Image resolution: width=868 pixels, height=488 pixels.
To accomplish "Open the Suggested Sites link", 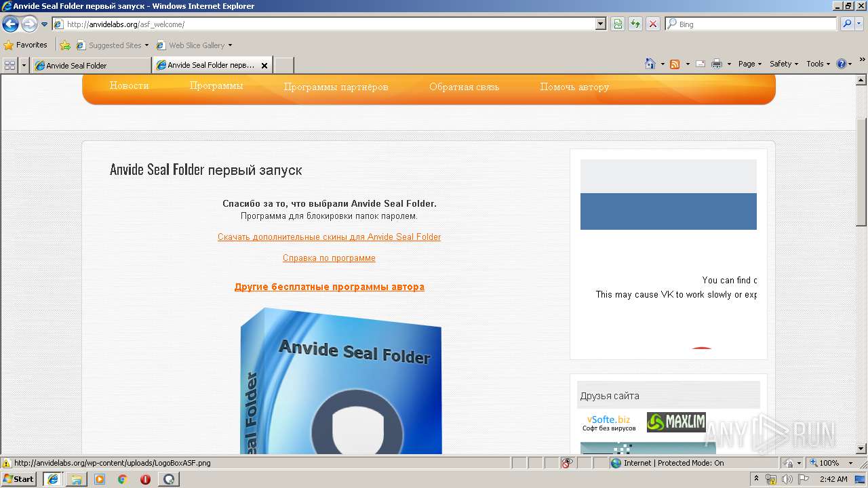I will [x=112, y=45].
